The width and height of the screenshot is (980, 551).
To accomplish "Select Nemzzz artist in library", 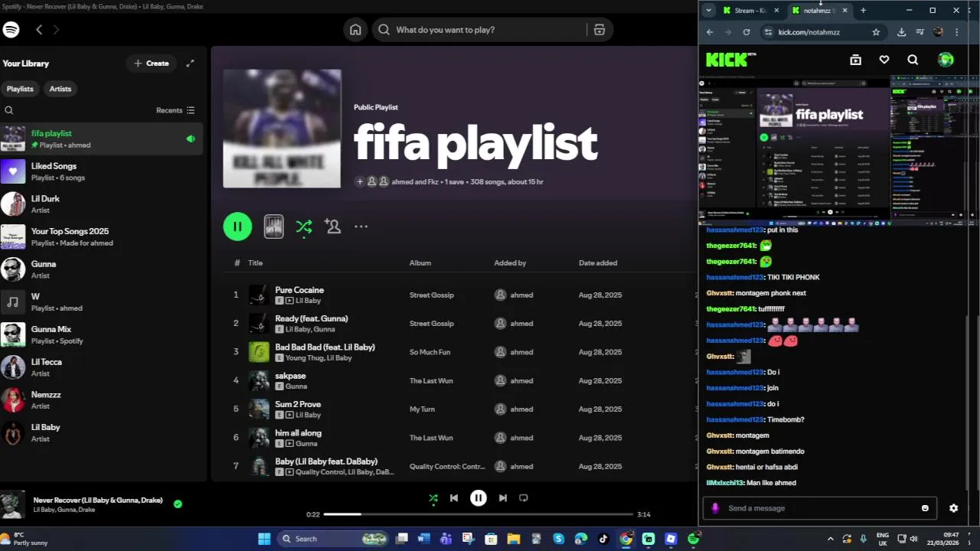I will pos(101,400).
